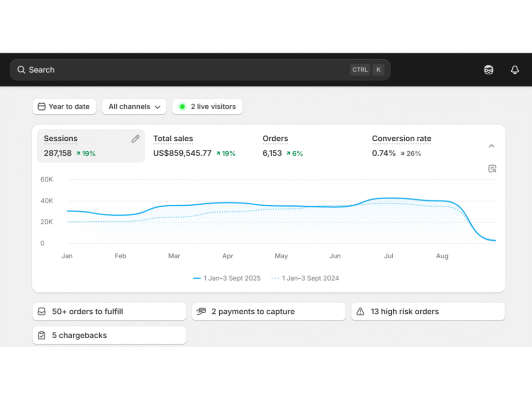
Task: Open the notifications bell
Action: point(515,70)
